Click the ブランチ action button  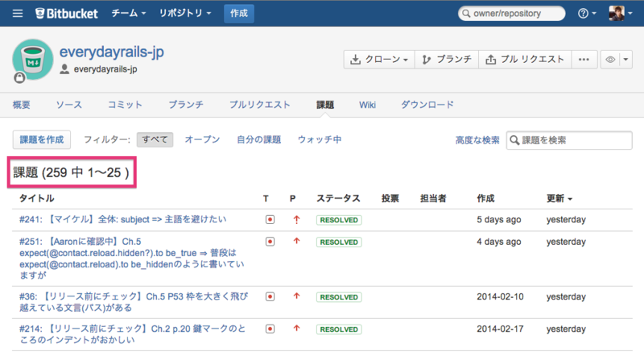click(447, 60)
